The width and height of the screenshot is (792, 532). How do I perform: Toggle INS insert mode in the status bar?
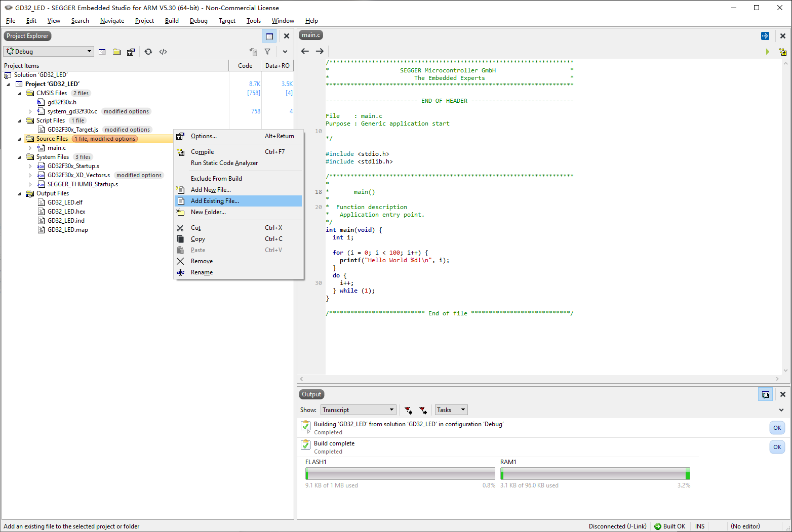click(x=699, y=526)
